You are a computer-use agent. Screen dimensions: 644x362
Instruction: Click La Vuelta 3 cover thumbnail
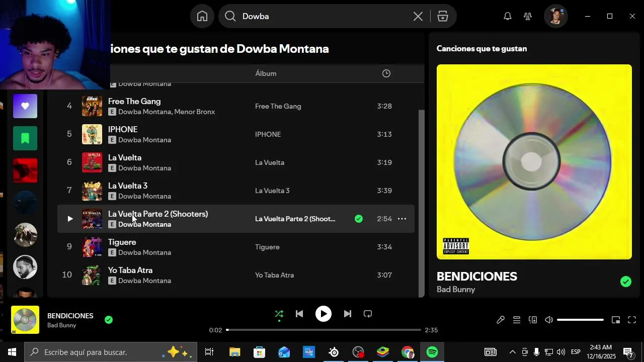(92, 191)
